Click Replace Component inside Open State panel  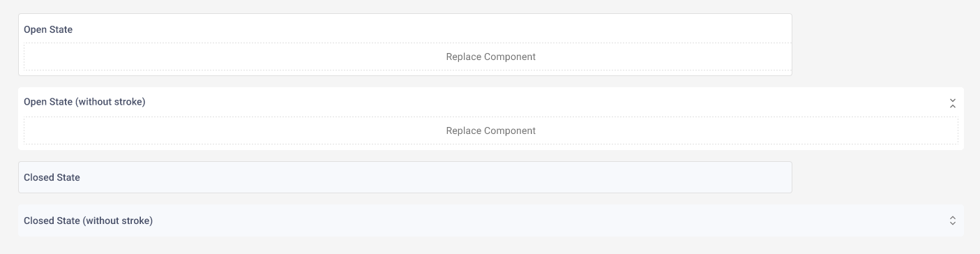[491, 57]
